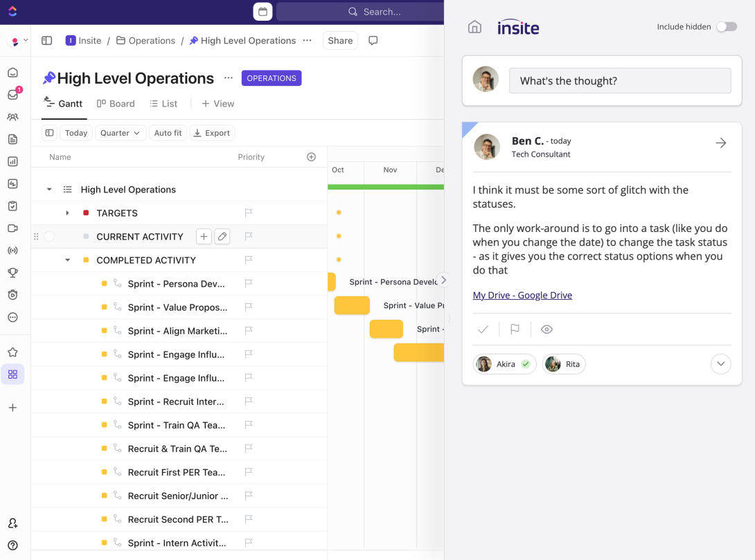Collapse the COMPLETED ACTIVITY section
This screenshot has width=755, height=560.
click(67, 260)
